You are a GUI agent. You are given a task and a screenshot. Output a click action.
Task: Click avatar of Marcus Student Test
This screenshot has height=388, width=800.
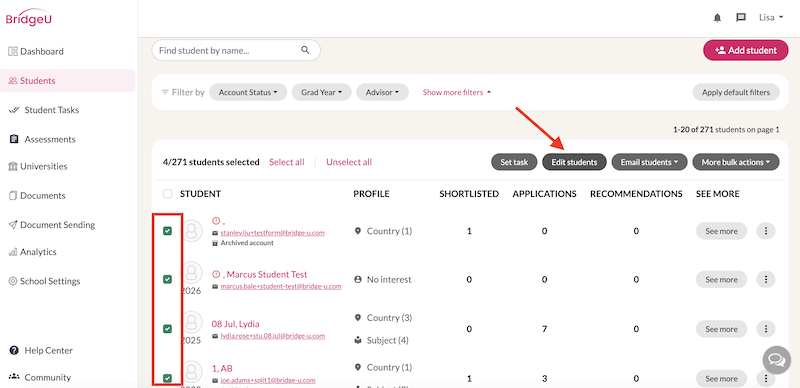point(192,273)
